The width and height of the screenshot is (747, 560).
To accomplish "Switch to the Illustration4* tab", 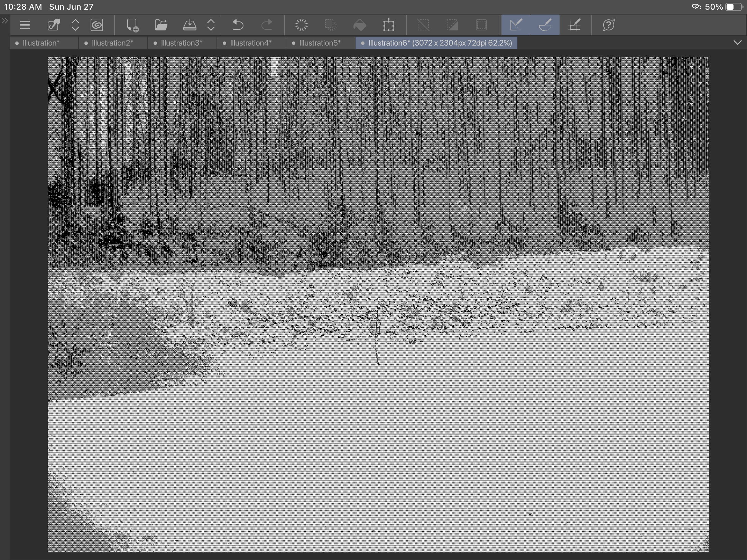I will point(252,43).
